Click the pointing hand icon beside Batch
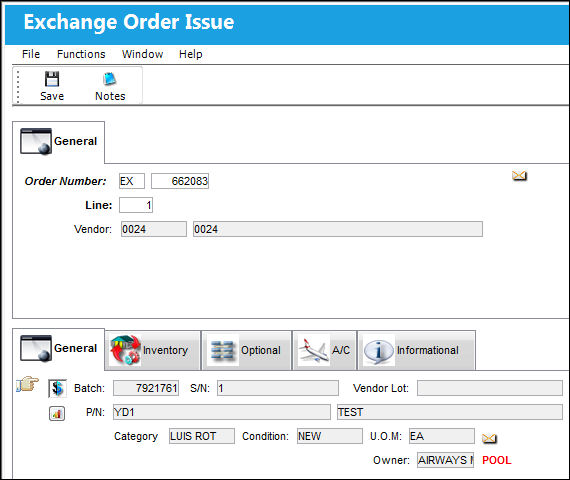This screenshot has width=570, height=480. [28, 384]
